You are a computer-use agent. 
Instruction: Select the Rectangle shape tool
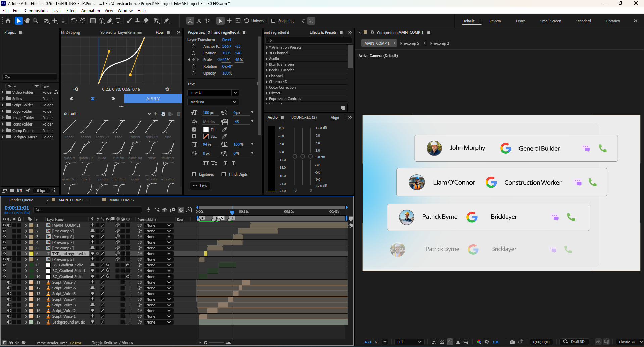tap(93, 21)
